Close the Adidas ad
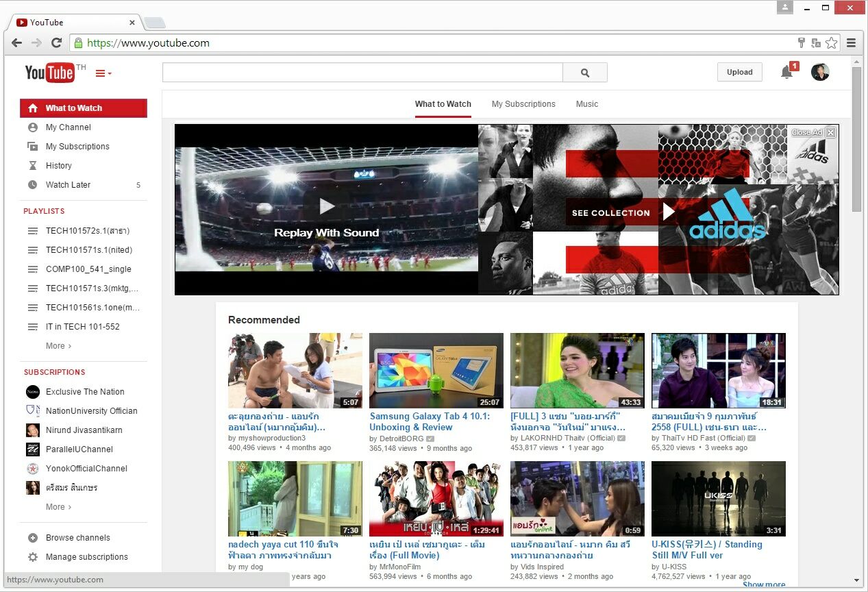 [830, 133]
